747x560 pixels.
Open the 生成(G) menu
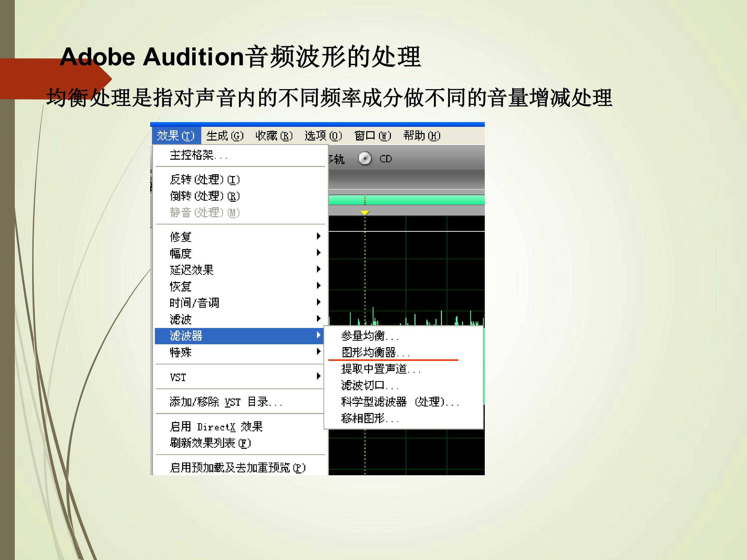pyautogui.click(x=225, y=136)
